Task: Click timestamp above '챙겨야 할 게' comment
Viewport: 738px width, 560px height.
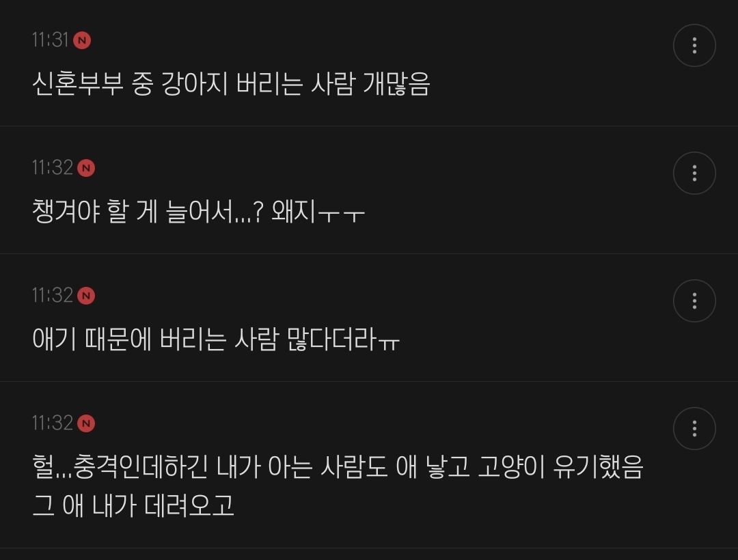Action: point(52,167)
